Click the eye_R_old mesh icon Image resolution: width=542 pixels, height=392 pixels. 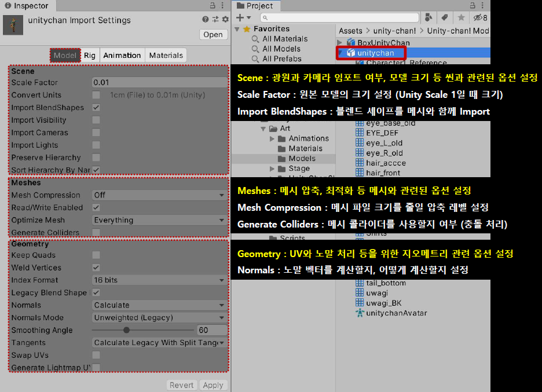[x=360, y=153]
